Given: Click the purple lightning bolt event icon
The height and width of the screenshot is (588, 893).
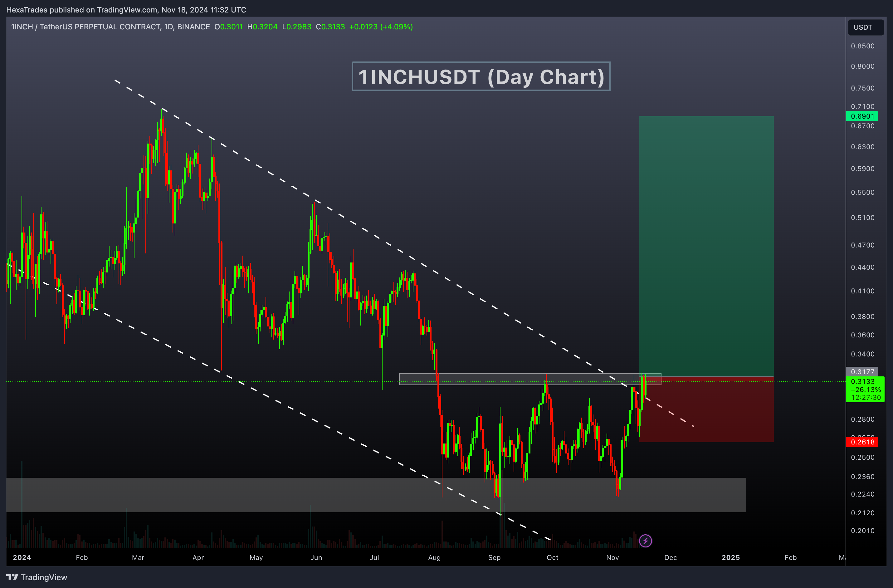Looking at the screenshot, I should [x=645, y=541].
